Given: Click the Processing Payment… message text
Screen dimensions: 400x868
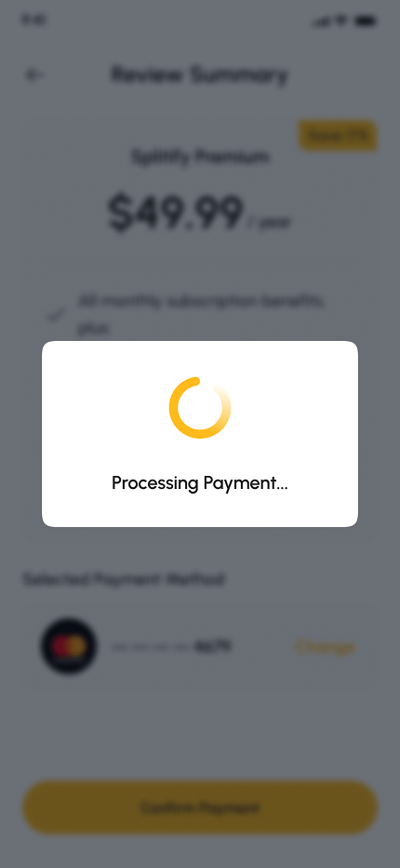Looking at the screenshot, I should pos(200,483).
